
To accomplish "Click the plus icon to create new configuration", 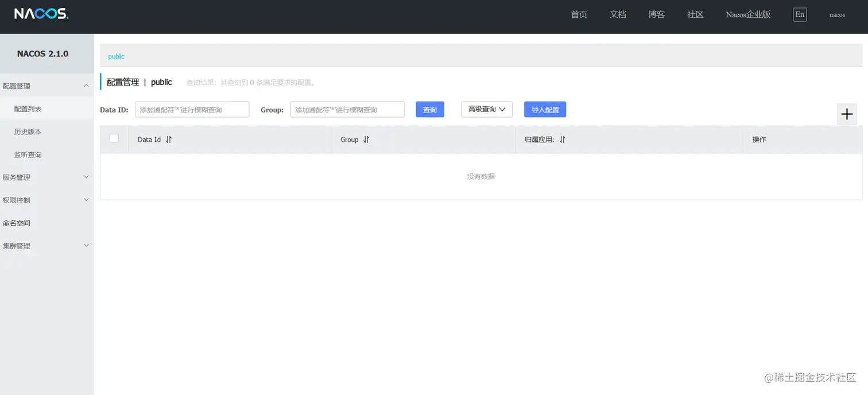I will pos(847,114).
